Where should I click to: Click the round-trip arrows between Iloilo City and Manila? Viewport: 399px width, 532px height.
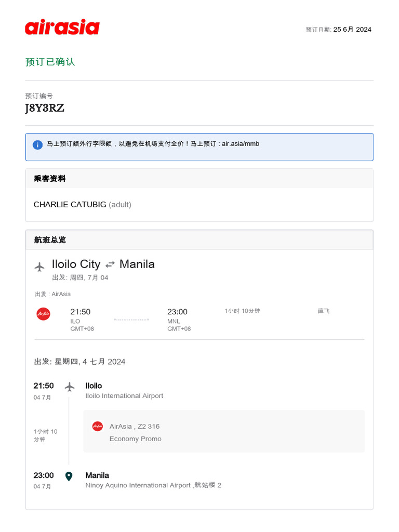pyautogui.click(x=110, y=264)
